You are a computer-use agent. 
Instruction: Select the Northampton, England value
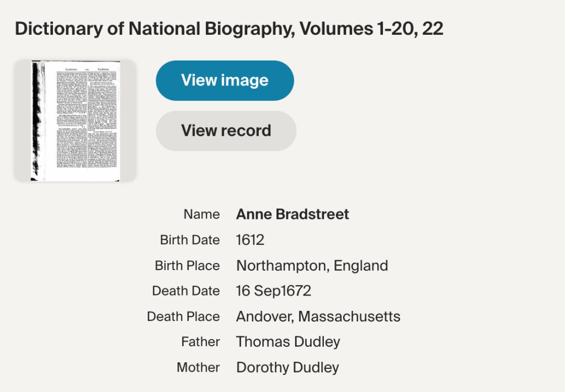312,266
